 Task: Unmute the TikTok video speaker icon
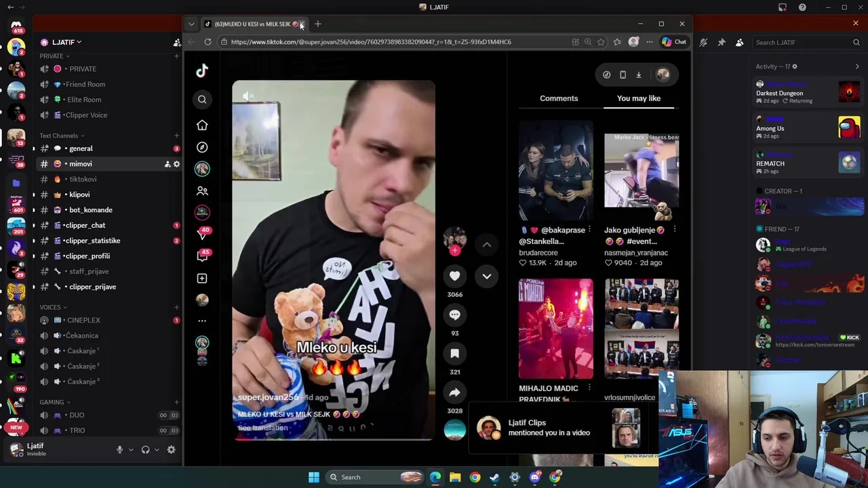tap(248, 96)
